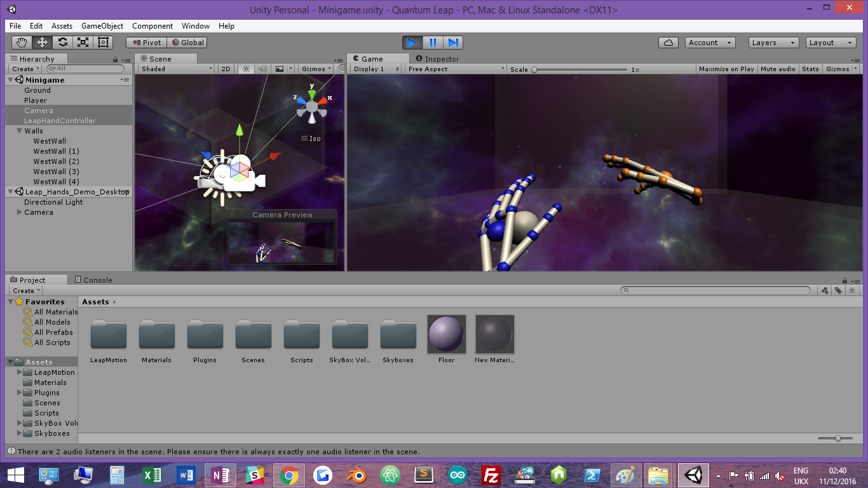Enable Maximize on Play

[726, 69]
